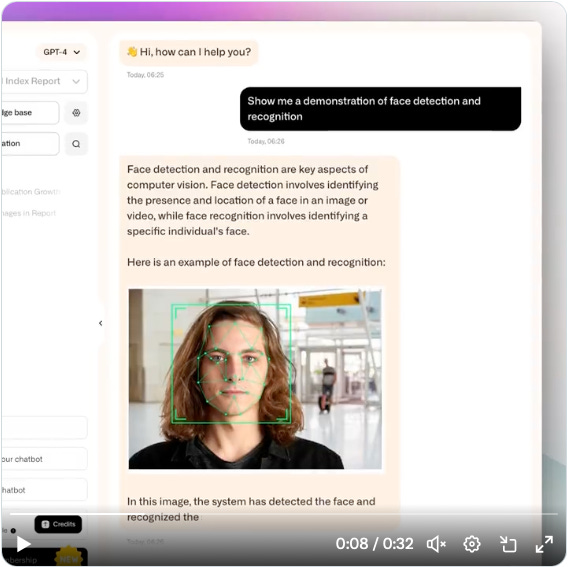
Task: Click the 'hatbot' sidebar button below
Action: coord(44,490)
